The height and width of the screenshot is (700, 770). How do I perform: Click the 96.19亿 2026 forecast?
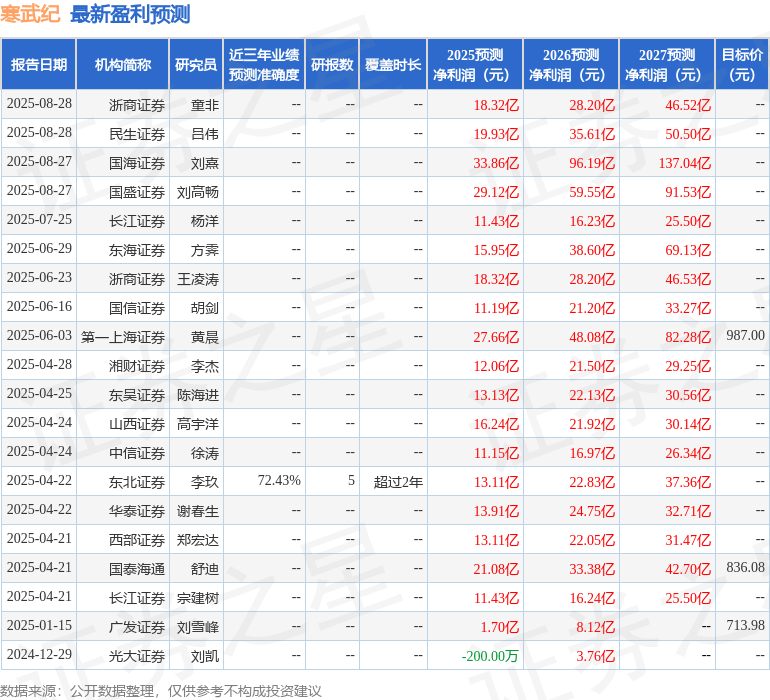pos(592,163)
